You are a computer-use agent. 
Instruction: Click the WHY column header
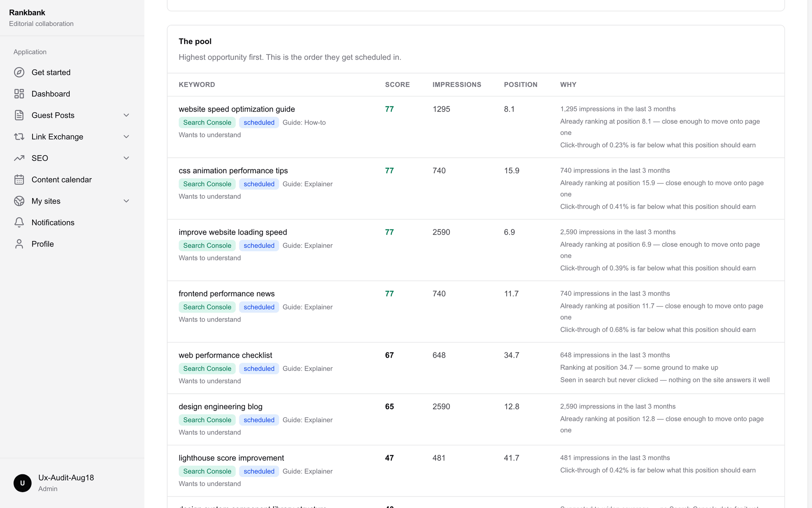(x=568, y=85)
